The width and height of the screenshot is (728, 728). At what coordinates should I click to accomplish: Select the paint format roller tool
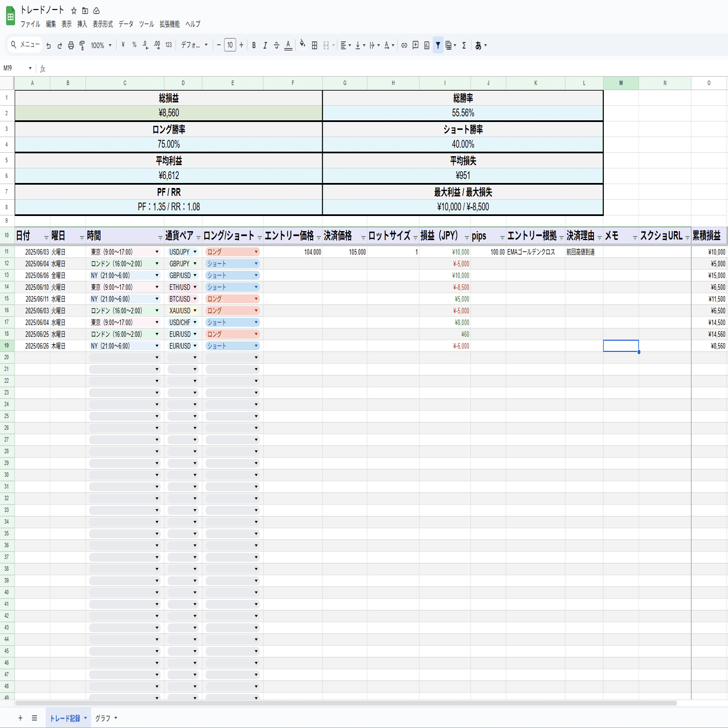pyautogui.click(x=82, y=45)
